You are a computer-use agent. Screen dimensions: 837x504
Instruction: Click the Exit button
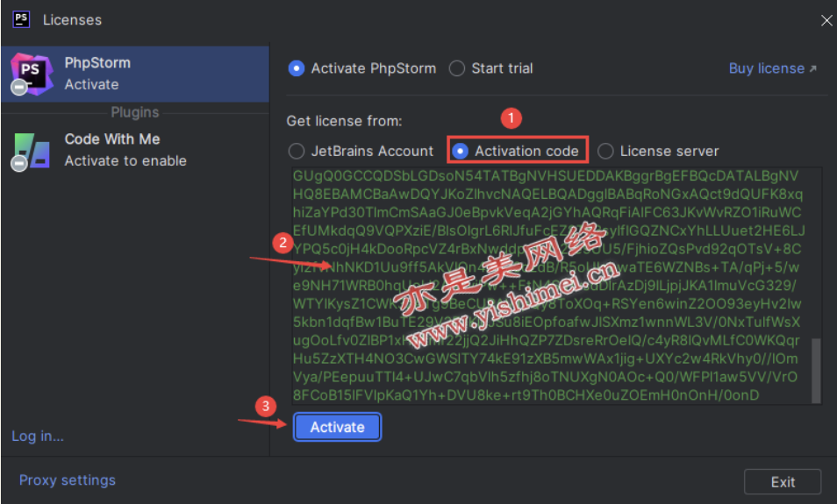(783, 481)
